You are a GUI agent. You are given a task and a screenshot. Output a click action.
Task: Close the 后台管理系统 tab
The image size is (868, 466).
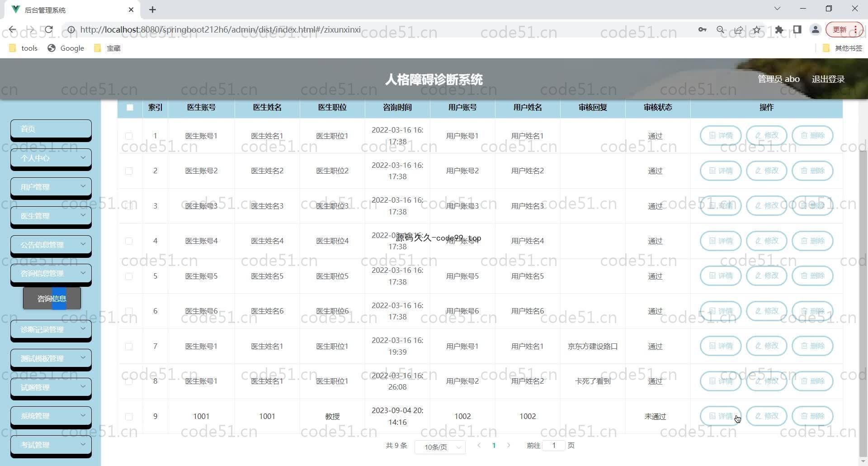pyautogui.click(x=131, y=10)
